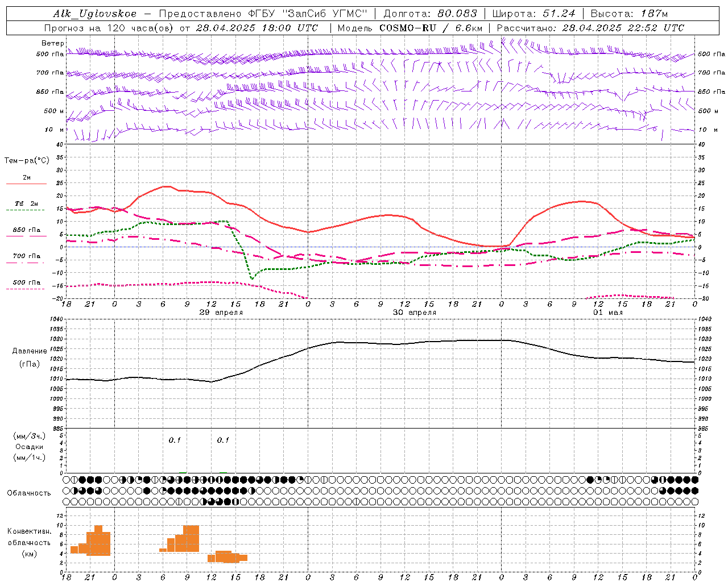
Task: Click the "29 апреля" date label
Action: (221, 313)
